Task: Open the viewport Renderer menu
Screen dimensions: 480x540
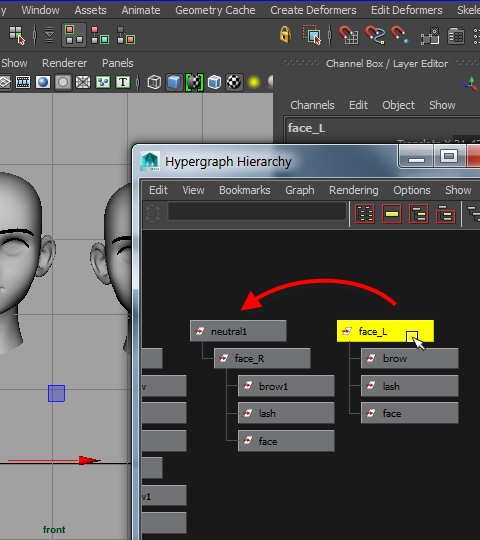Action: point(64,63)
